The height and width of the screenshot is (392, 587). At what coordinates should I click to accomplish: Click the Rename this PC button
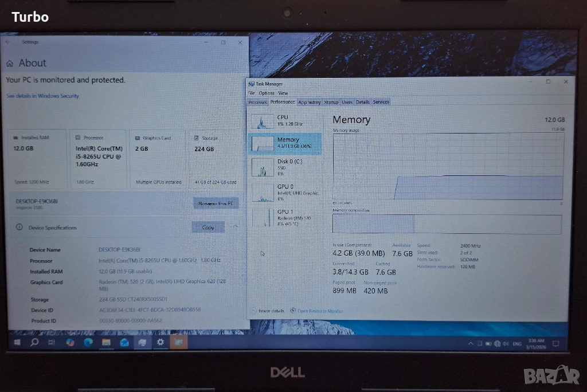pyautogui.click(x=216, y=203)
